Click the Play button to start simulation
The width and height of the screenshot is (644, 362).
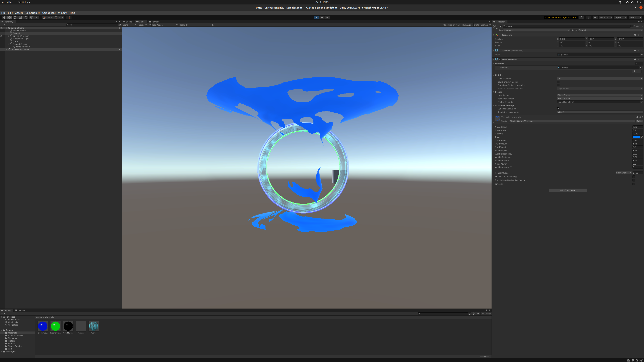click(x=317, y=17)
